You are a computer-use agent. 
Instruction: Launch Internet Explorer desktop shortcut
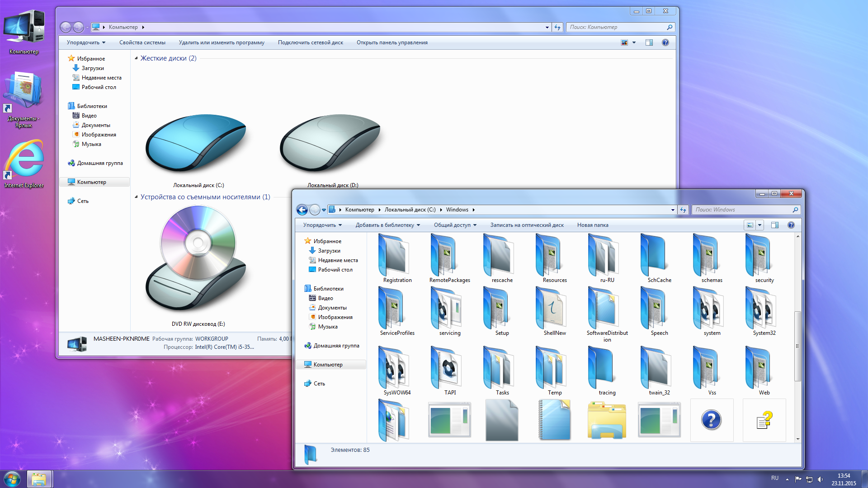click(x=24, y=164)
